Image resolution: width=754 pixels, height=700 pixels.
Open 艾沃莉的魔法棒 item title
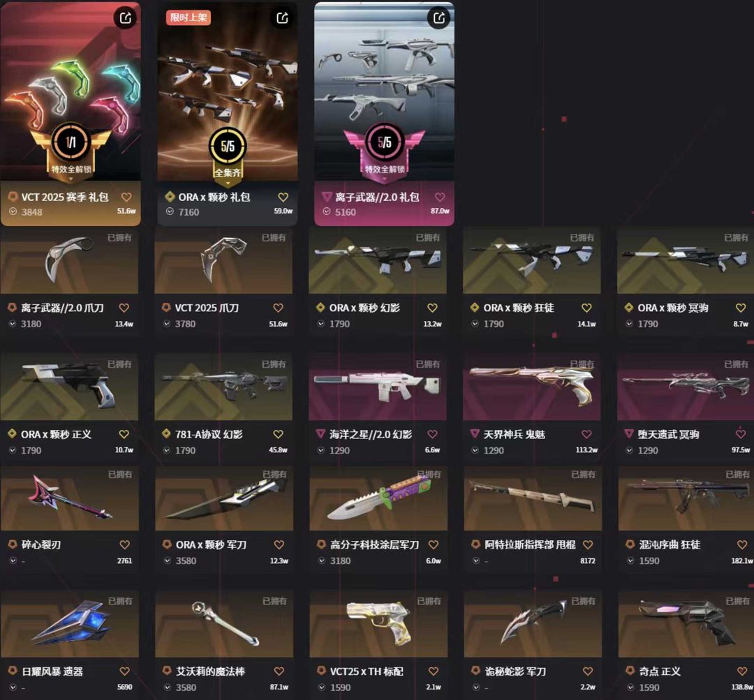pyautogui.click(x=210, y=671)
